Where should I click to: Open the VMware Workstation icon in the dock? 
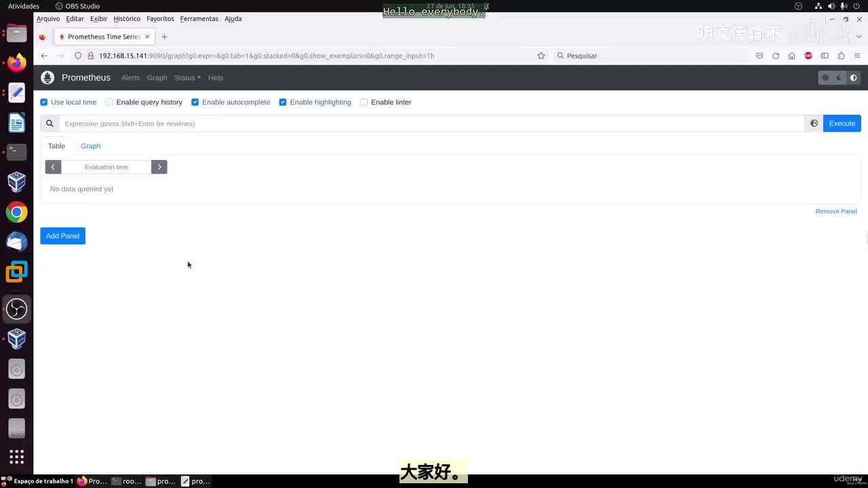(16, 272)
